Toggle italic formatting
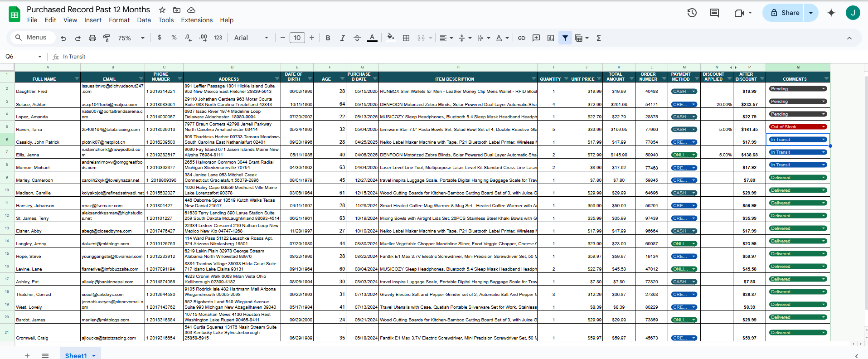868x359 pixels. (x=343, y=38)
